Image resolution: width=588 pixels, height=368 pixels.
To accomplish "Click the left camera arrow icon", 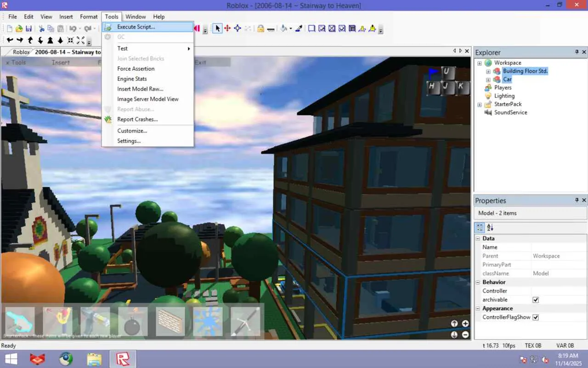I will 10,40.
